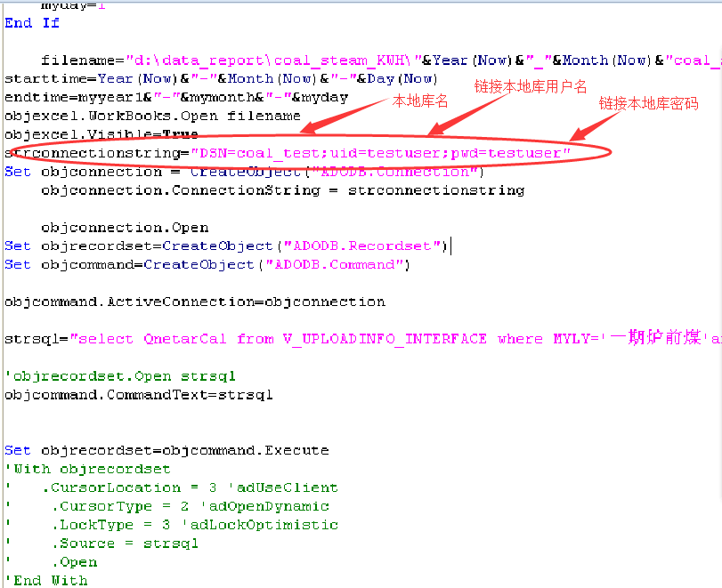The height and width of the screenshot is (588, 722).
Task: Click objexcel.WorkBooks.Open filename line
Action: pos(152,116)
